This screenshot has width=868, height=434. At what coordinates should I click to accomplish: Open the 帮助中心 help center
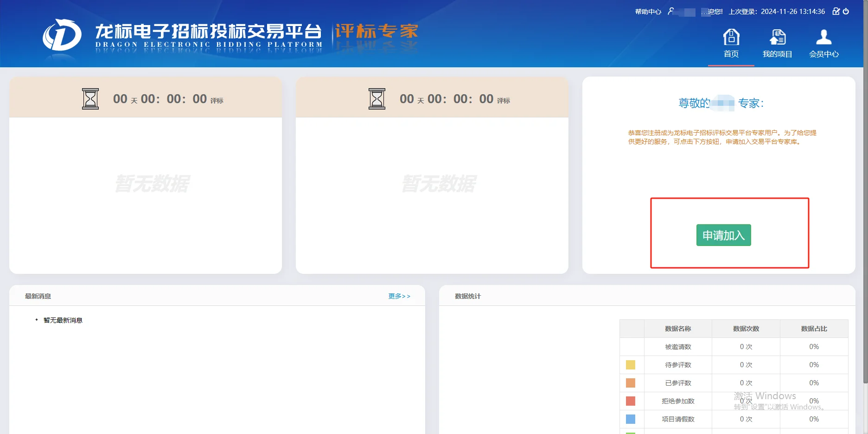tap(647, 11)
